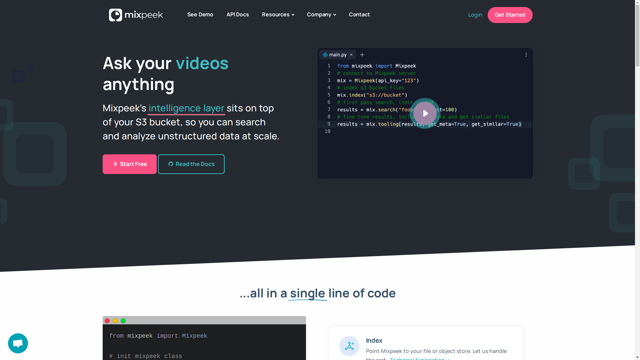Click the red dot on code window

(x=107, y=321)
